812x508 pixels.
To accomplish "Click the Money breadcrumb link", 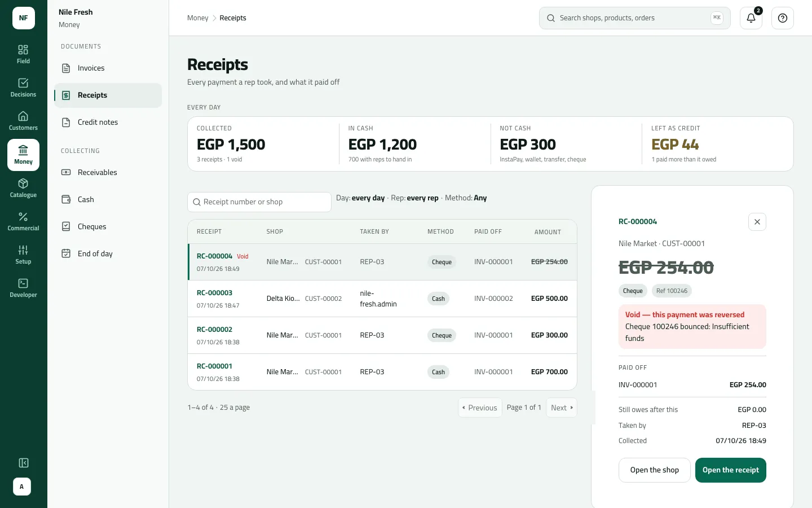I will point(197,18).
